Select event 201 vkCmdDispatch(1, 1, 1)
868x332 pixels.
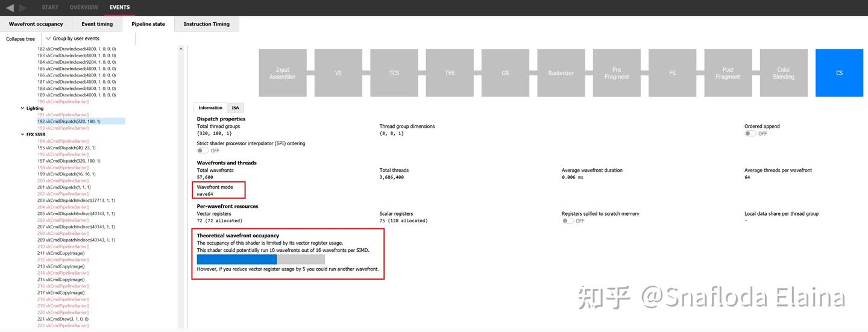coord(64,187)
